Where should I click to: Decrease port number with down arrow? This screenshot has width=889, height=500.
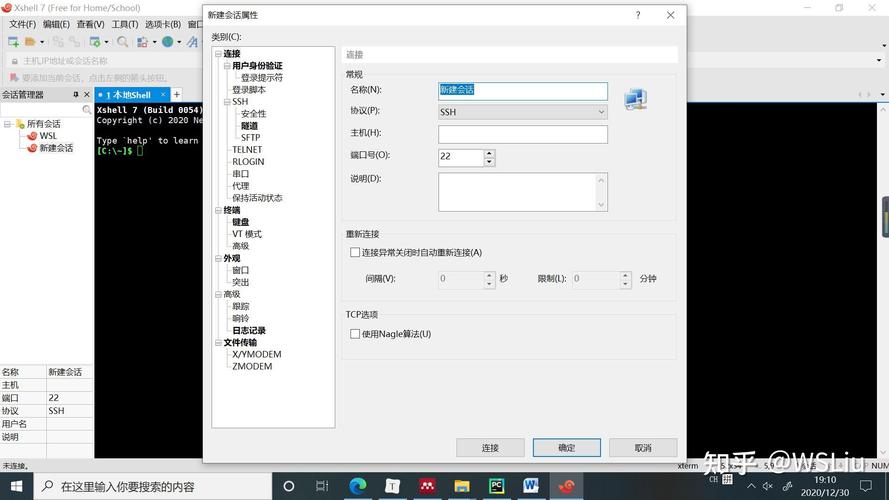tap(489, 162)
